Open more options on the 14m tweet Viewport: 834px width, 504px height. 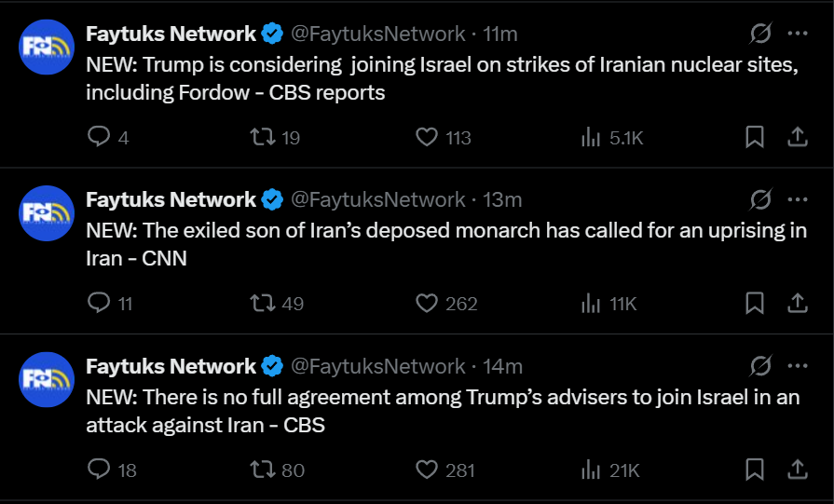(798, 366)
